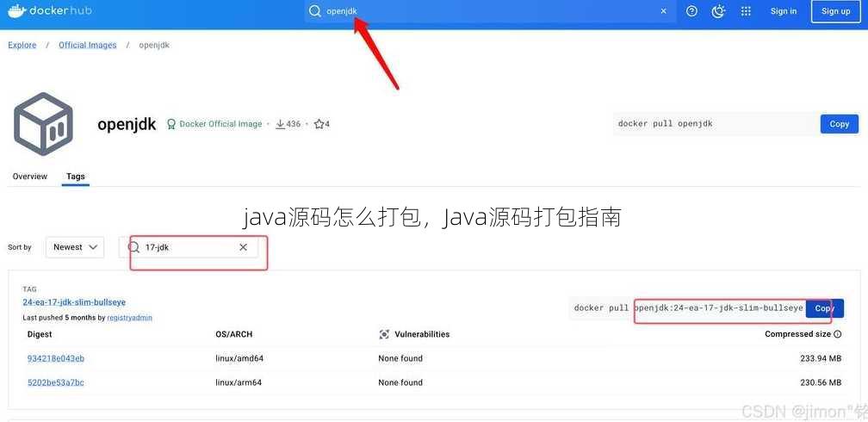Click the Vulnerabilities column icon
Screen dimensions: 868x422
click(384, 334)
